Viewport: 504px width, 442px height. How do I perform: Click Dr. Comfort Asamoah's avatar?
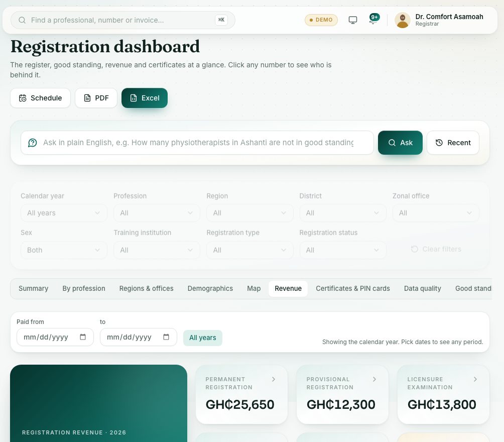403,20
